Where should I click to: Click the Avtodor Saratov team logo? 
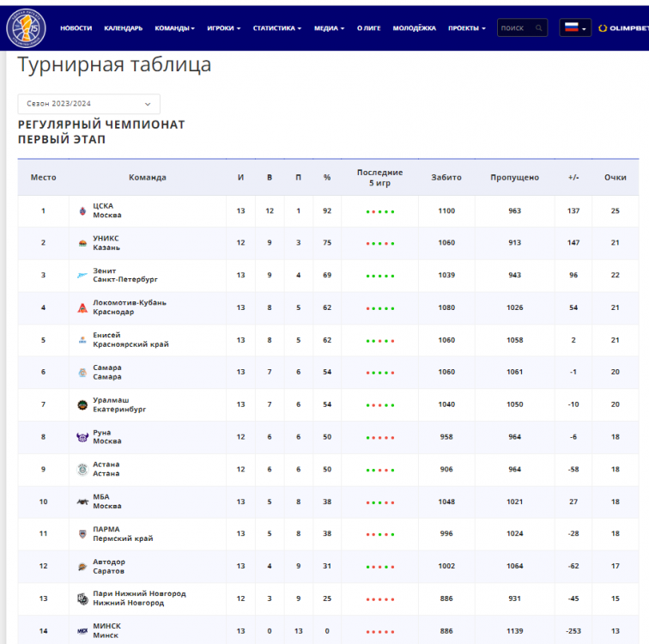click(82, 567)
